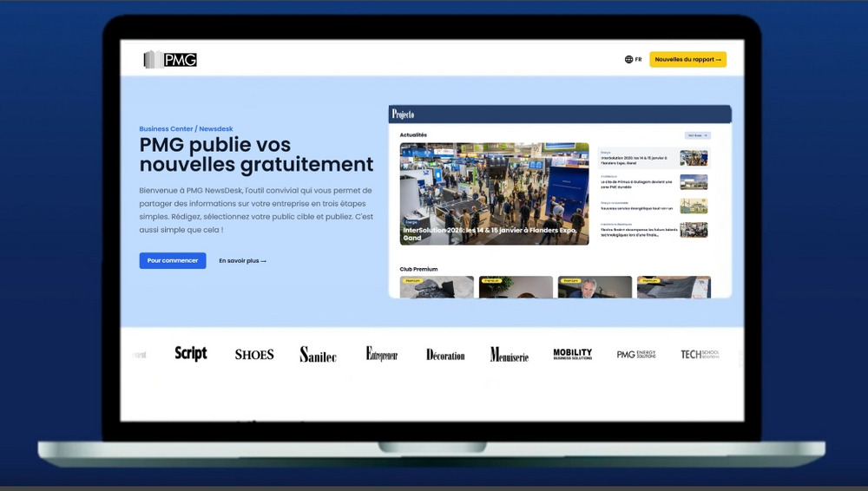Screen dimensions: 868x491
Task: Open the large InterSolution 2026 featured image
Action: tap(494, 193)
